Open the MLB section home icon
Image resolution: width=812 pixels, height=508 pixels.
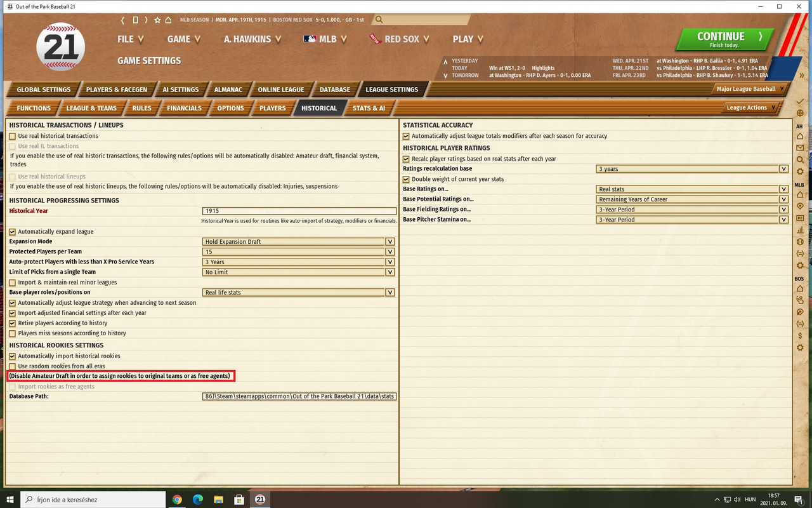(800, 194)
